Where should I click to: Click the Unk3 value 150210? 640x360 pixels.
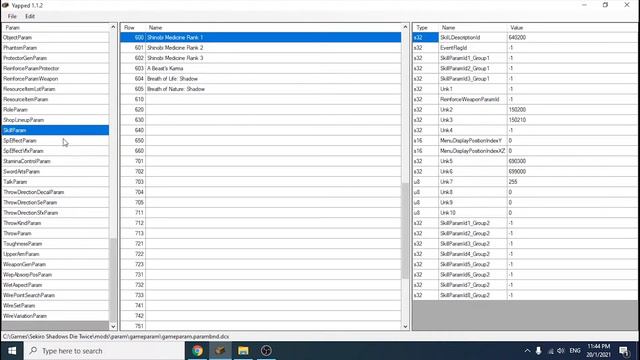(x=572, y=120)
